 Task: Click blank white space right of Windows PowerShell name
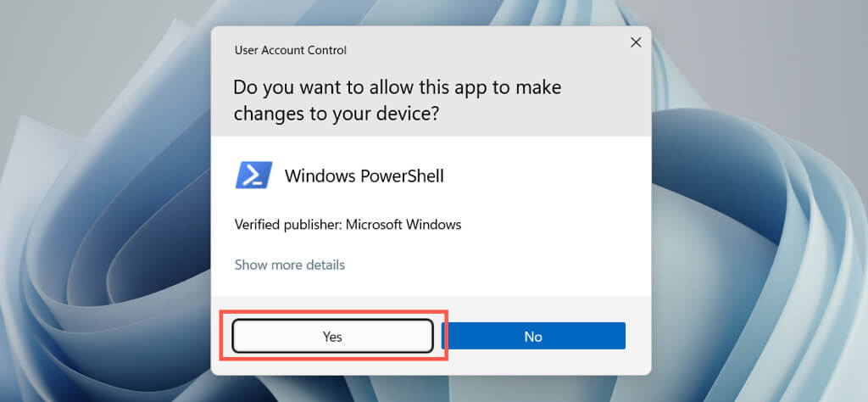click(x=551, y=176)
